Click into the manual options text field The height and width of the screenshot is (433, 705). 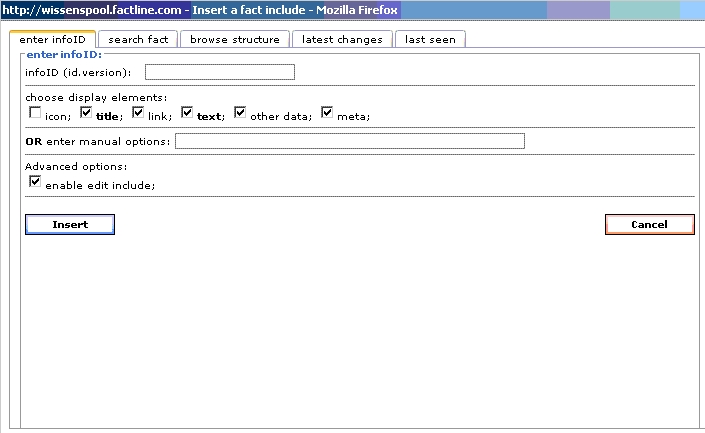click(x=349, y=141)
